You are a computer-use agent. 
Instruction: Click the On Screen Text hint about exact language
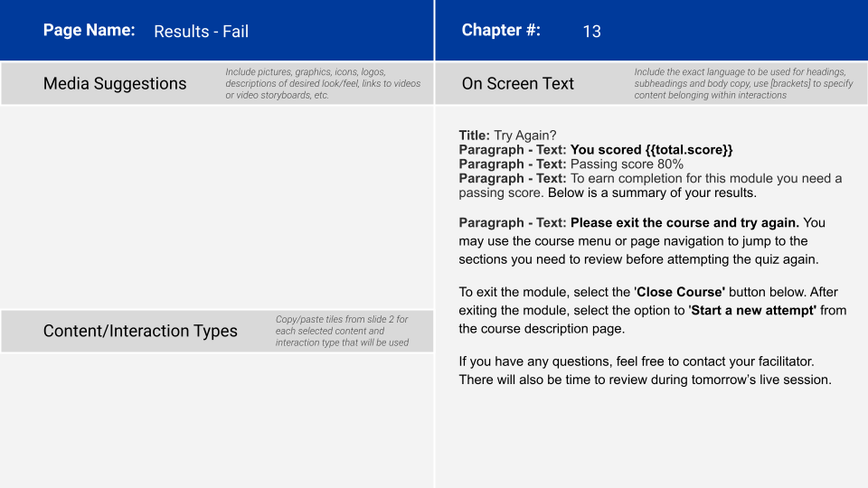pyautogui.click(x=740, y=83)
